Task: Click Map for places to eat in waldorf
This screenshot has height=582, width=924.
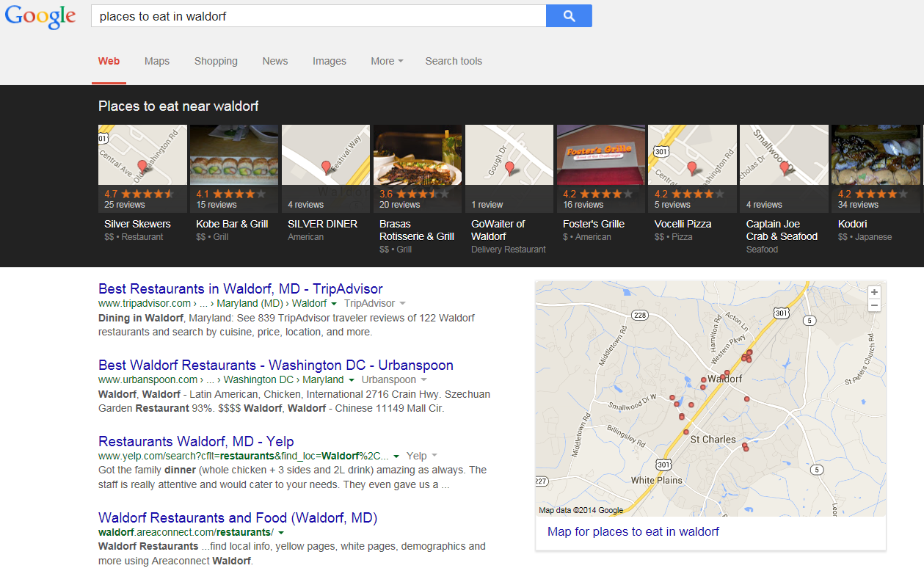Action: (x=633, y=531)
